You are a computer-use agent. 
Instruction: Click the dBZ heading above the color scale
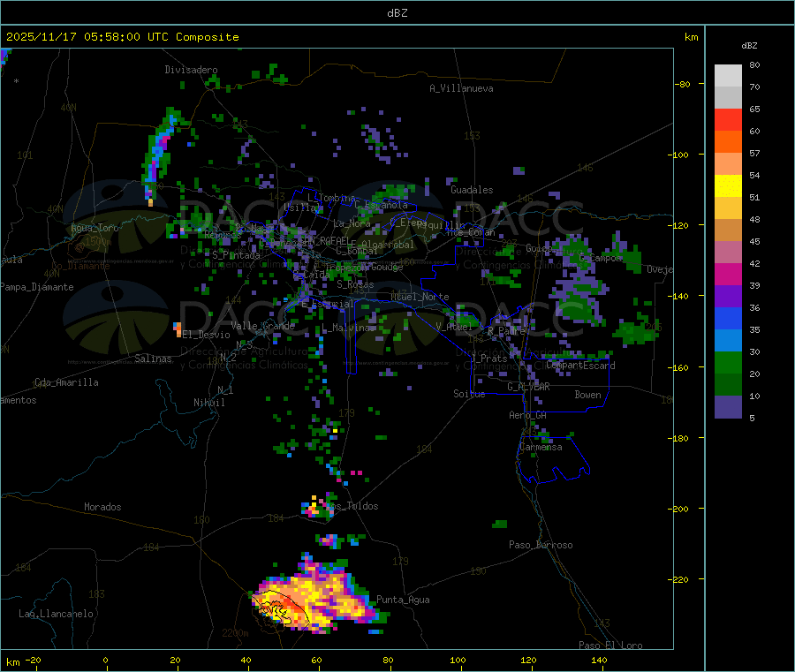tap(749, 46)
